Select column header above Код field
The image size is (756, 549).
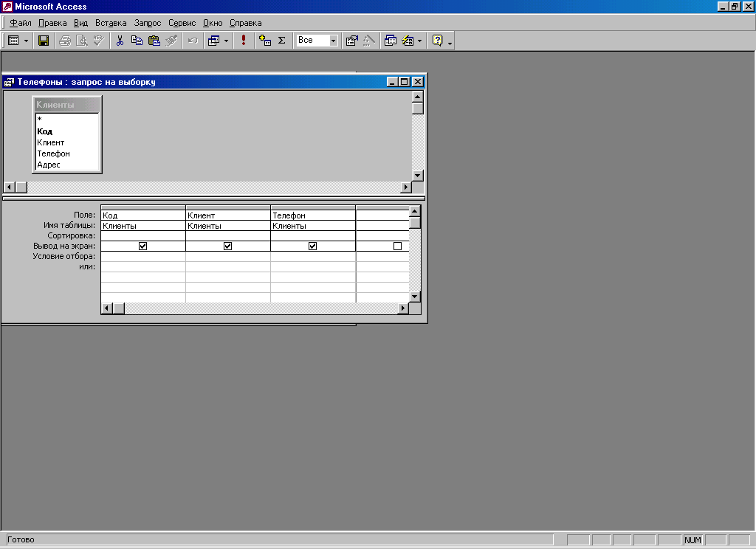click(x=142, y=208)
